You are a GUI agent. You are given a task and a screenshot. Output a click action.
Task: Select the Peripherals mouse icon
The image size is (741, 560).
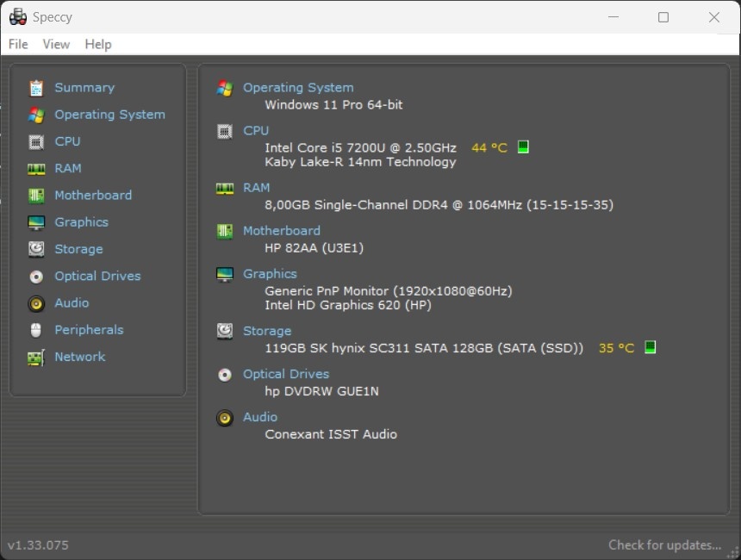click(x=35, y=330)
